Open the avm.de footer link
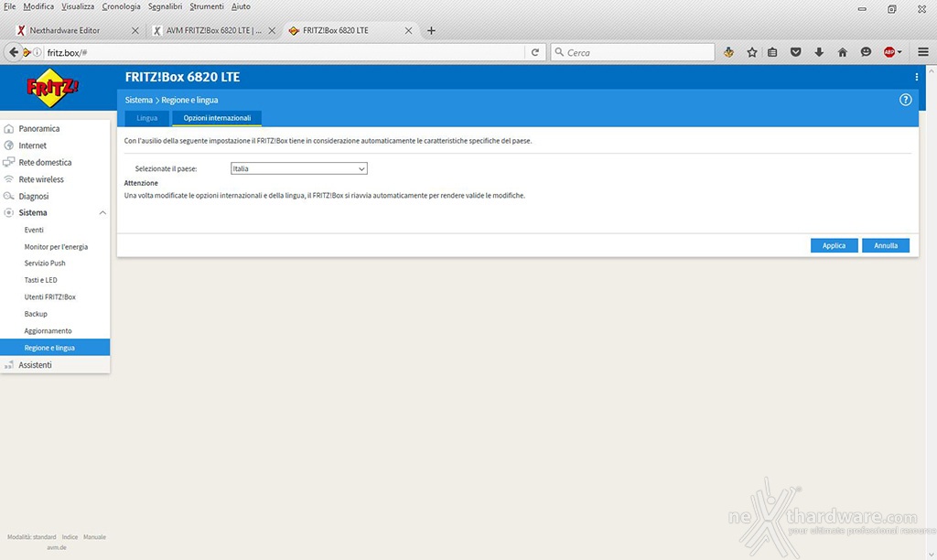Viewport: 937px width, 560px height. 57,547
